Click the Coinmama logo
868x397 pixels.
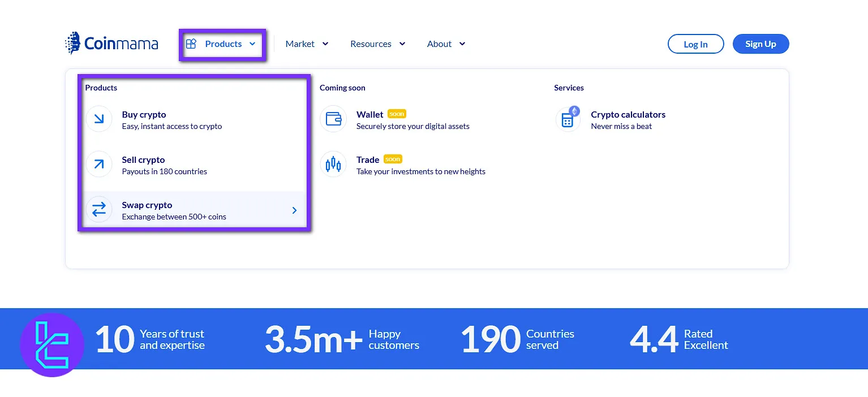point(111,44)
